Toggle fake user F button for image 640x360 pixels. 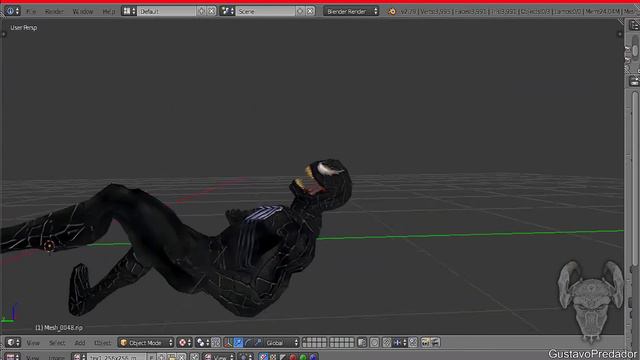[151, 357]
